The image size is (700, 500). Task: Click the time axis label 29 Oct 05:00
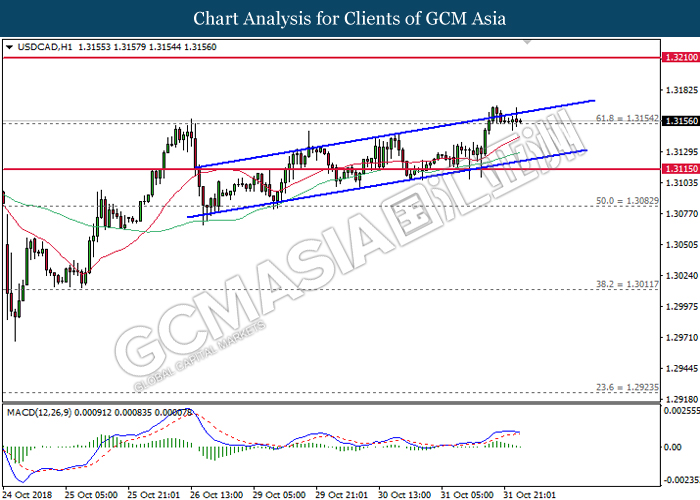279,495
